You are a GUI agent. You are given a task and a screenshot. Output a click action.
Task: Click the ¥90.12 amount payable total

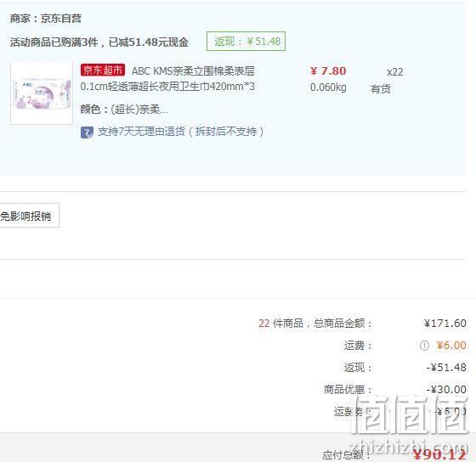pyautogui.click(x=439, y=454)
